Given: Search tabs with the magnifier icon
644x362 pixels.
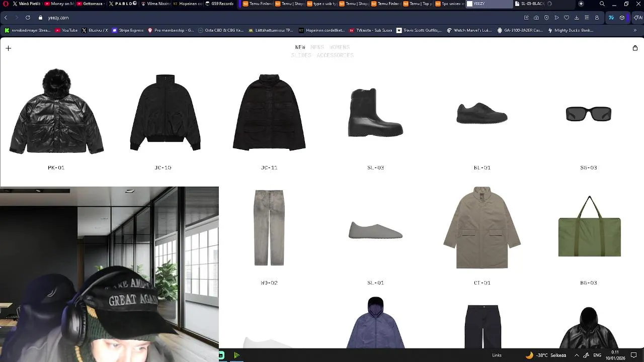Looking at the screenshot, I should [x=602, y=4].
